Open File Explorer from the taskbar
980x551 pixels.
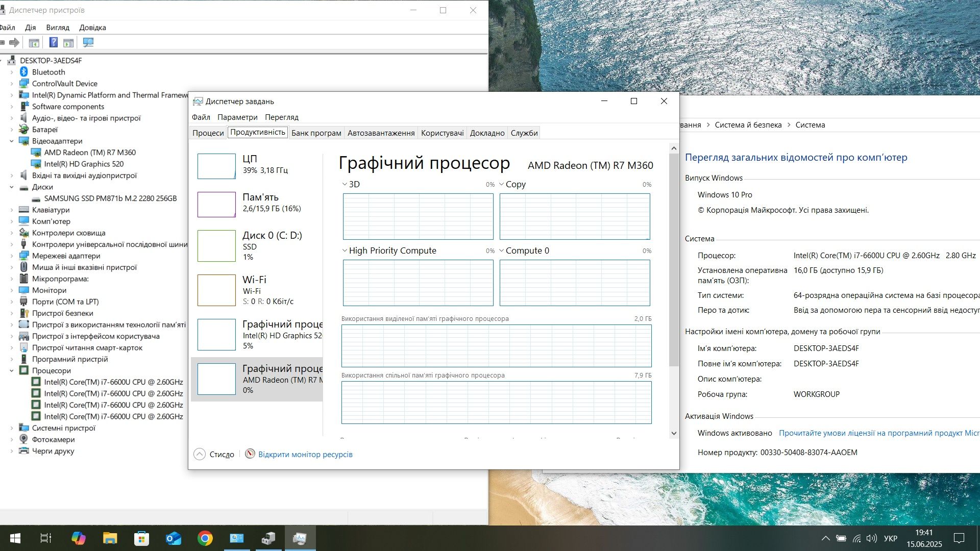(x=110, y=538)
